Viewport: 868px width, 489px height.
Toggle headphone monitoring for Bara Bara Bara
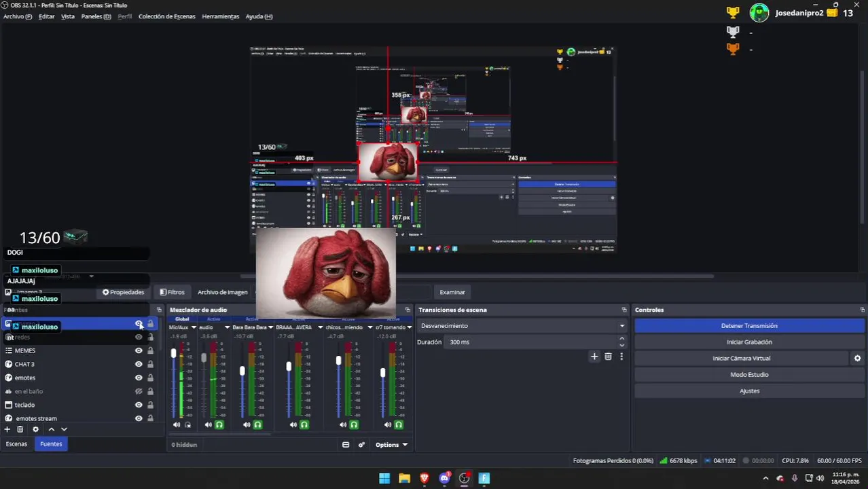tap(257, 425)
